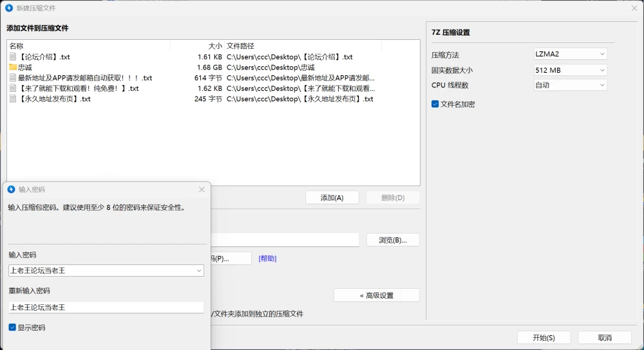Screen dimensions: 644x350
Task: Click the 取消 button
Action: (x=605, y=338)
